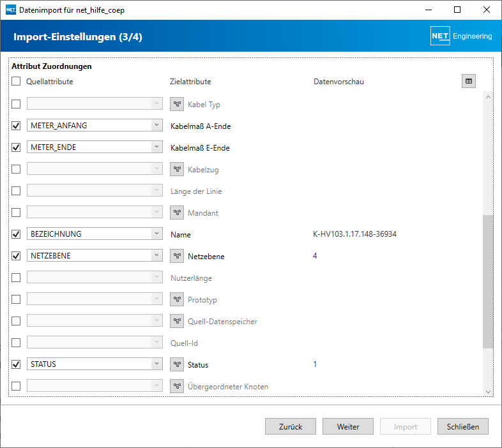502x448 pixels.
Task: Enable the Nutzerlänge mapping checkbox
Action: 16,278
